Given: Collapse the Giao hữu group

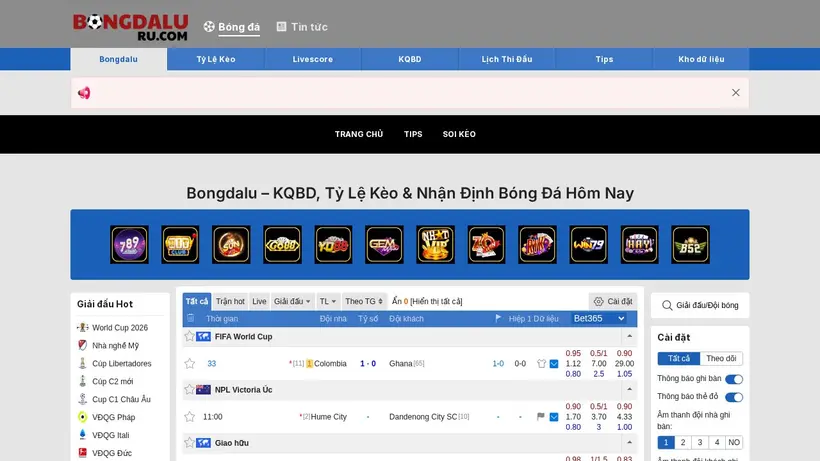Looking at the screenshot, I should click(630, 443).
